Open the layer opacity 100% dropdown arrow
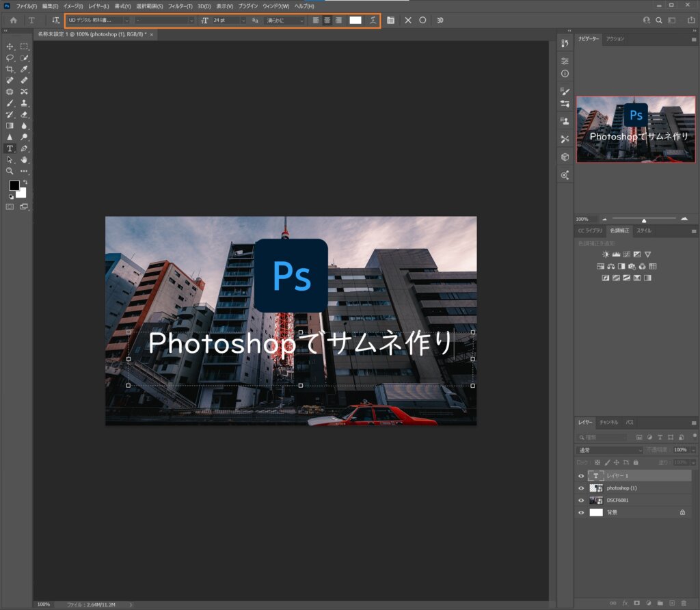This screenshot has width=700, height=610. (693, 450)
